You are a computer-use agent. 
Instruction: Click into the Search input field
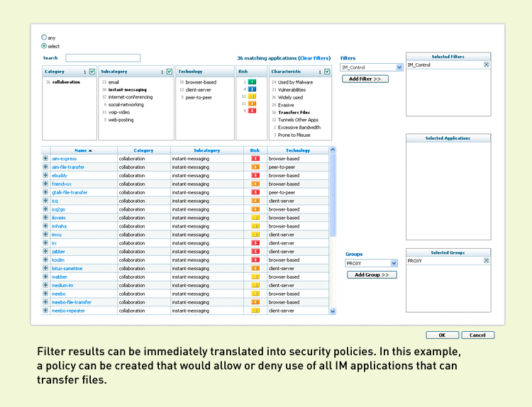click(103, 58)
